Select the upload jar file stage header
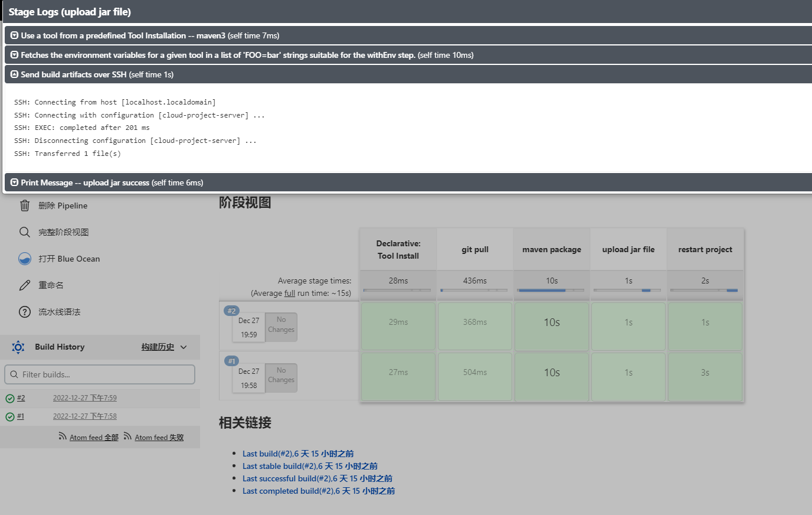Viewport: 812px width, 515px height. 628,249
